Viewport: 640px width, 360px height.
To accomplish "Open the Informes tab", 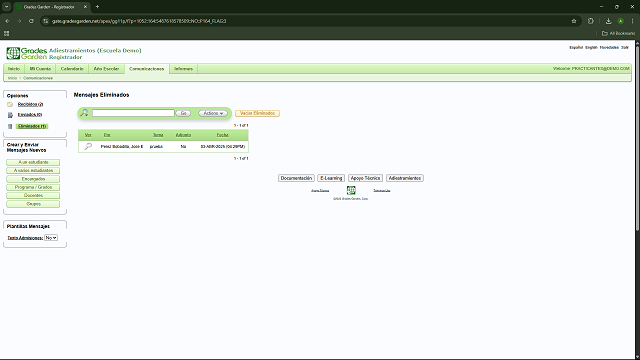I will [x=184, y=69].
